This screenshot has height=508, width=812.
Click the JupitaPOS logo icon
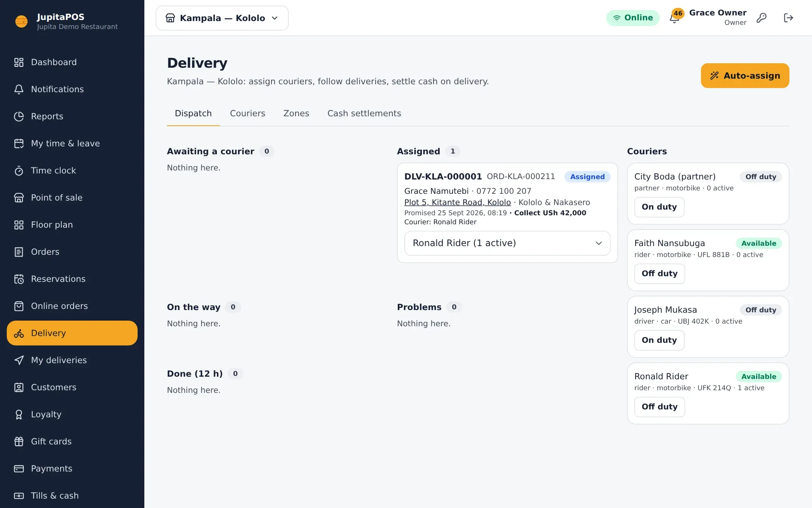(x=21, y=21)
